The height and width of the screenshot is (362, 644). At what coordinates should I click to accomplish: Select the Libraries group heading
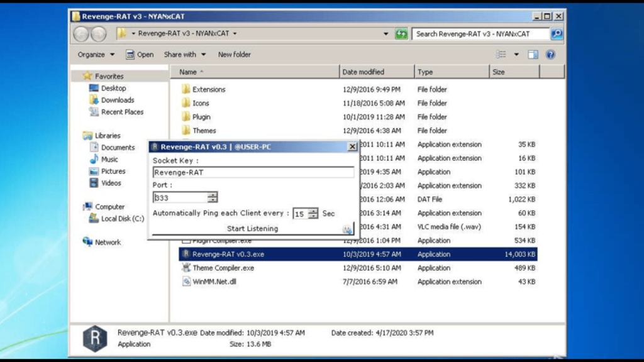(x=108, y=136)
